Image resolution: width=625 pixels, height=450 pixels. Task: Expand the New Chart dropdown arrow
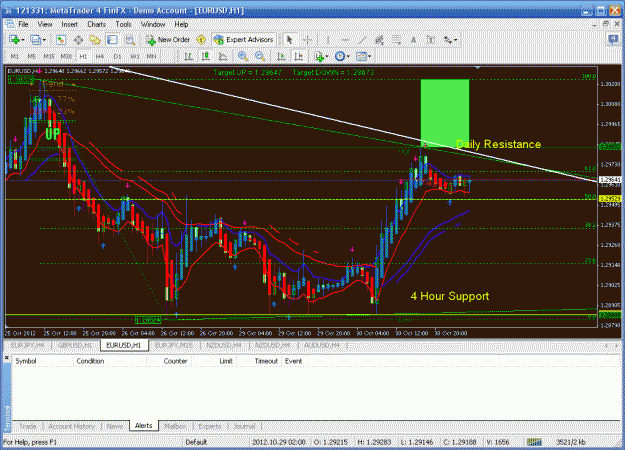click(23, 40)
